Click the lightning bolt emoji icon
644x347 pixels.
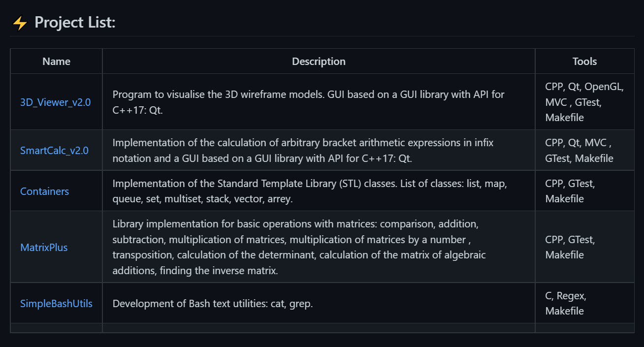(x=20, y=23)
